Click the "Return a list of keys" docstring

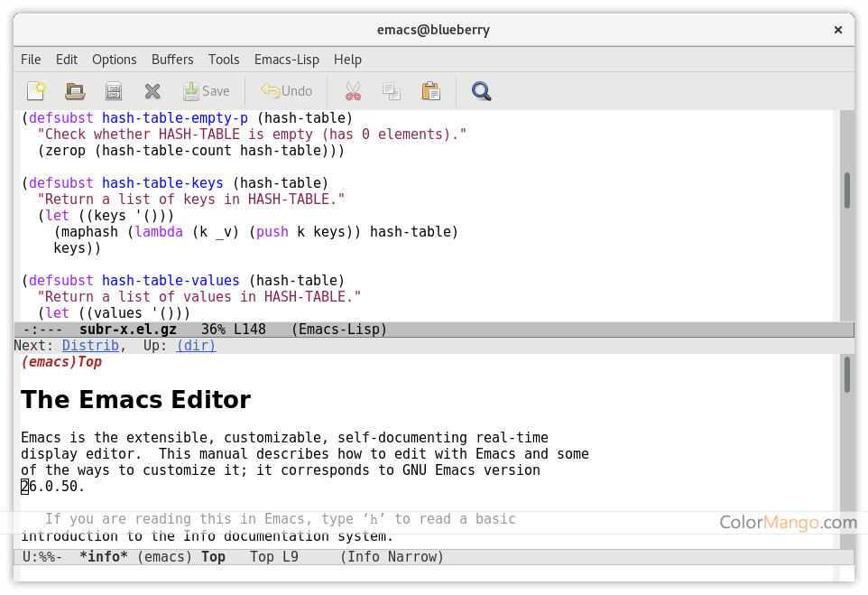tap(191, 199)
